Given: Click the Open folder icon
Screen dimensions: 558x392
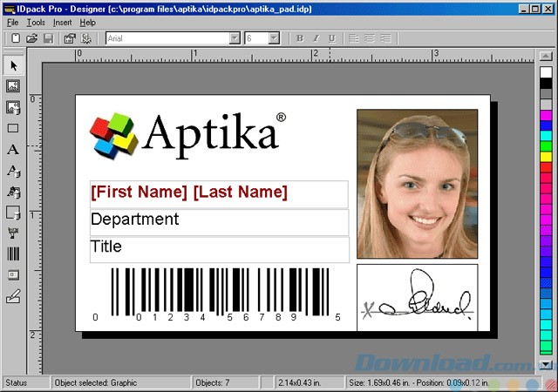Looking at the screenshot, I should 32,38.
